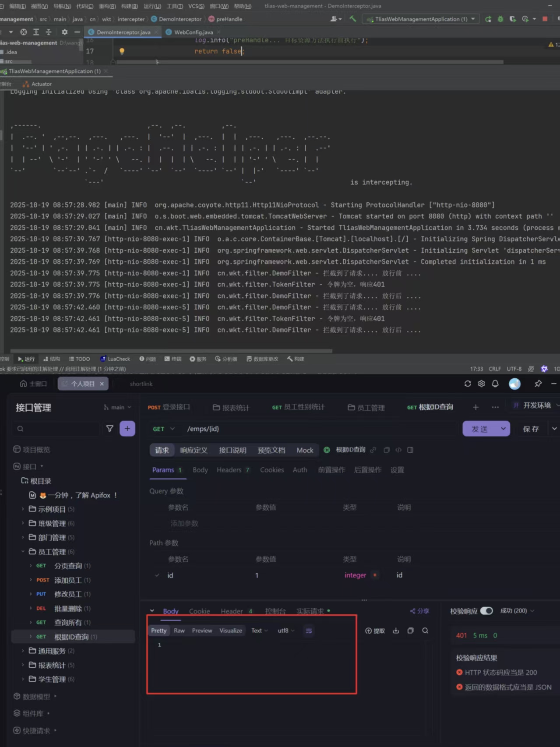This screenshot has height=747, width=560.
Task: Open the WebConfig.java editor tab
Action: point(193,32)
